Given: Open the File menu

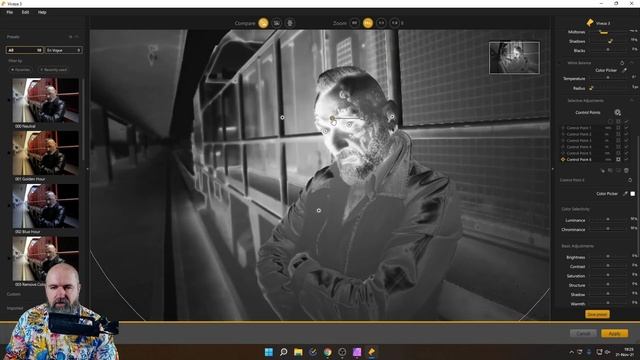Looking at the screenshot, I should click(10, 12).
